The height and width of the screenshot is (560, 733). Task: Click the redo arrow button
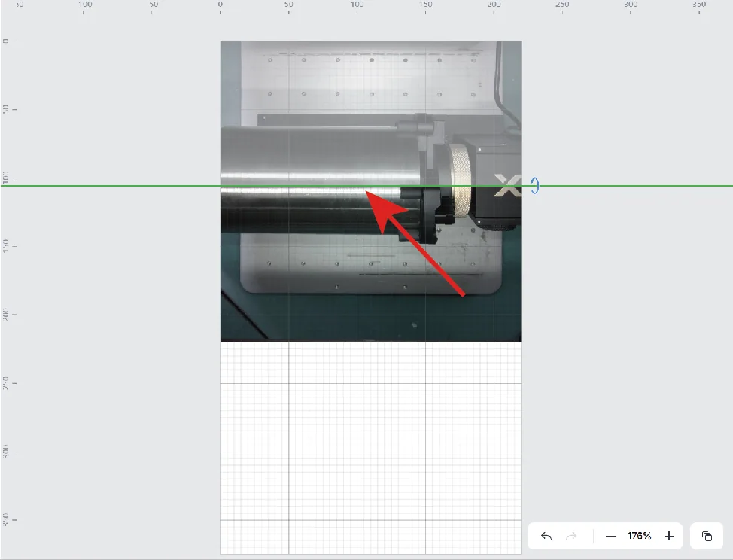pos(571,536)
